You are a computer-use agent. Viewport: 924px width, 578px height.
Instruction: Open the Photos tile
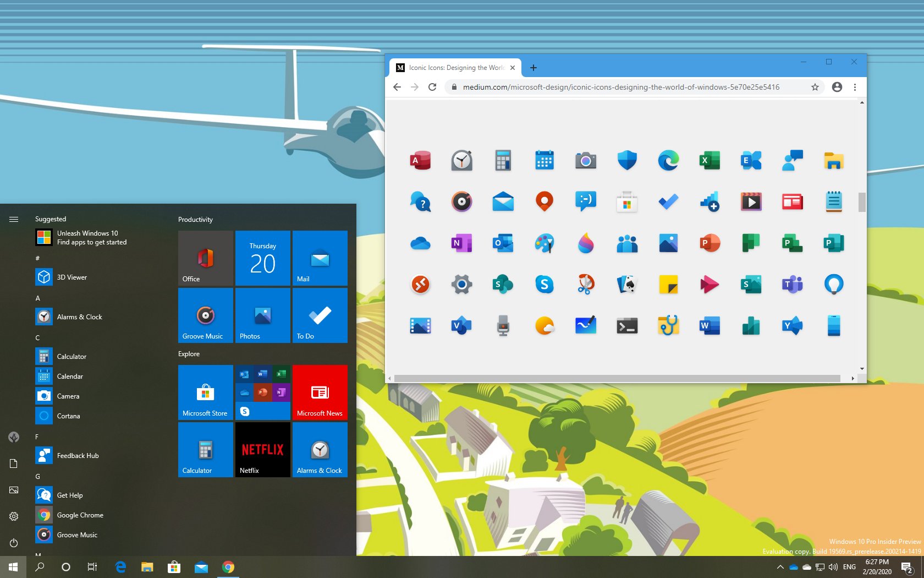point(262,315)
